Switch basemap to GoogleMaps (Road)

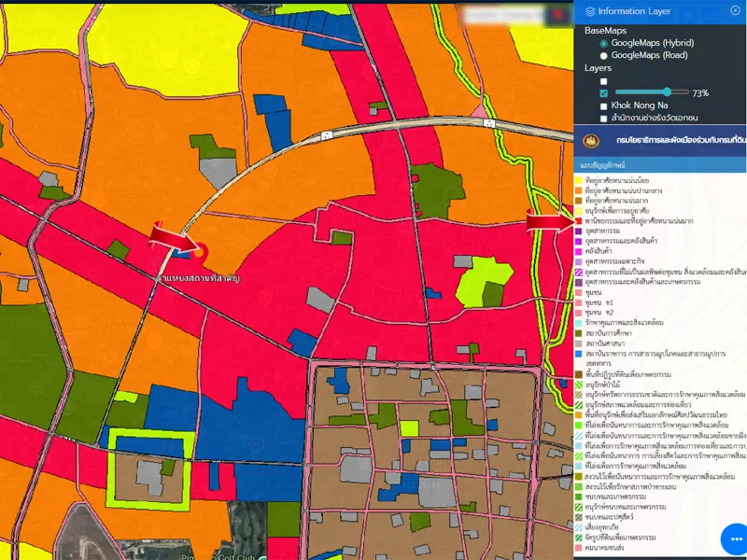603,56
